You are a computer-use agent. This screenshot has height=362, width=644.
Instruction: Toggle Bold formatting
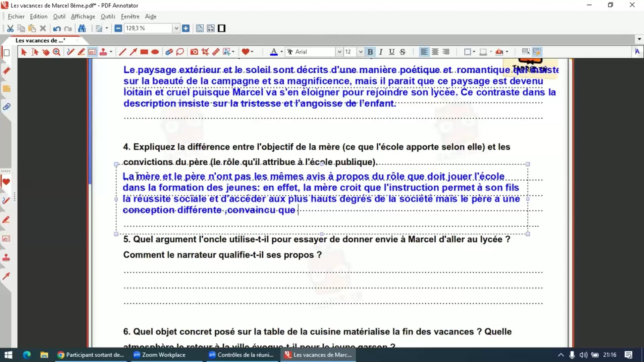[370, 52]
